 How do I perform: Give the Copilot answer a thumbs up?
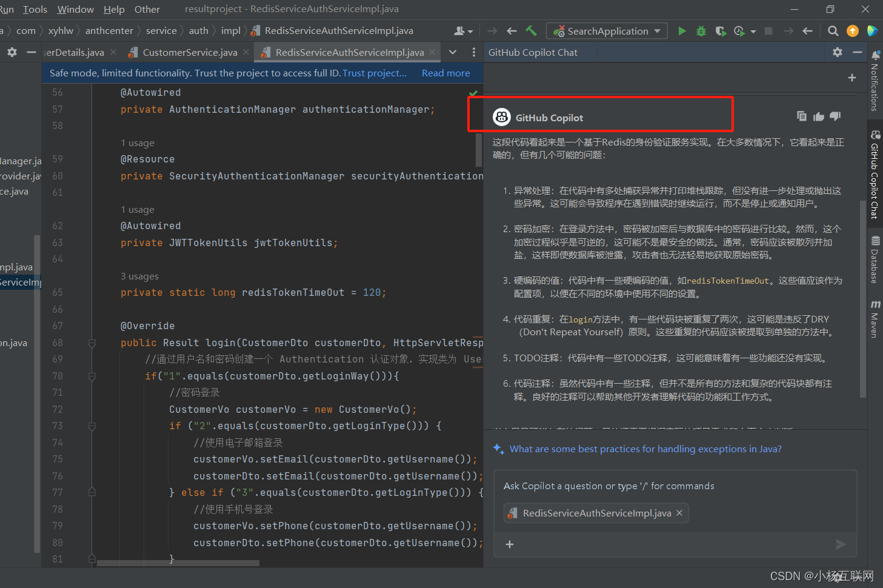[x=819, y=116]
